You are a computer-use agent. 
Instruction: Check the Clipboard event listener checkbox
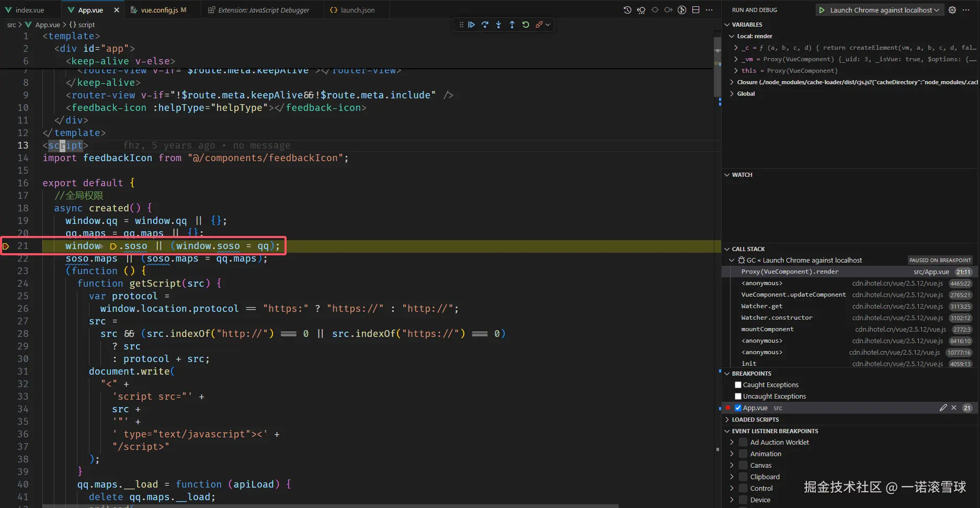point(743,477)
